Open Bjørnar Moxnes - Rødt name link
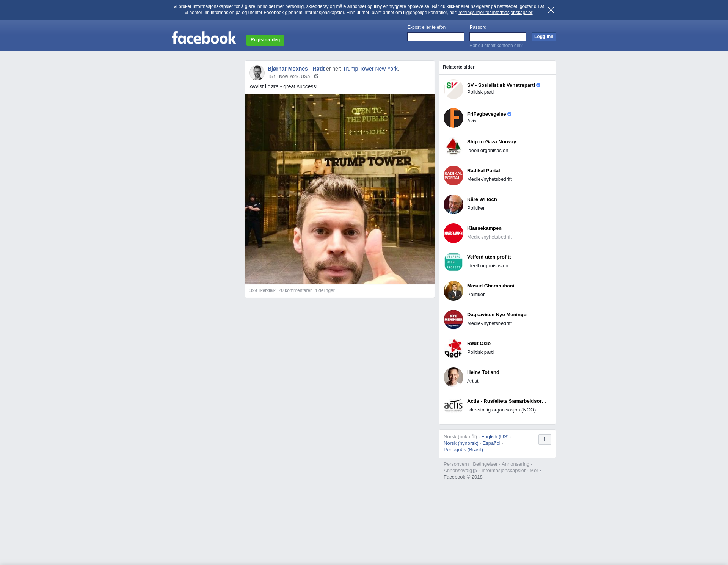 point(296,69)
